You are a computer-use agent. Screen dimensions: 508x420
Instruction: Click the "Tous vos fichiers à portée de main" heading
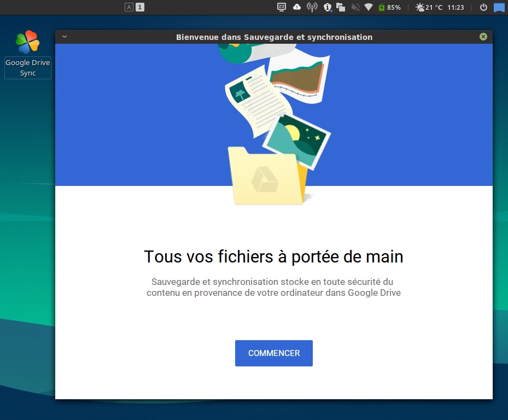click(273, 256)
